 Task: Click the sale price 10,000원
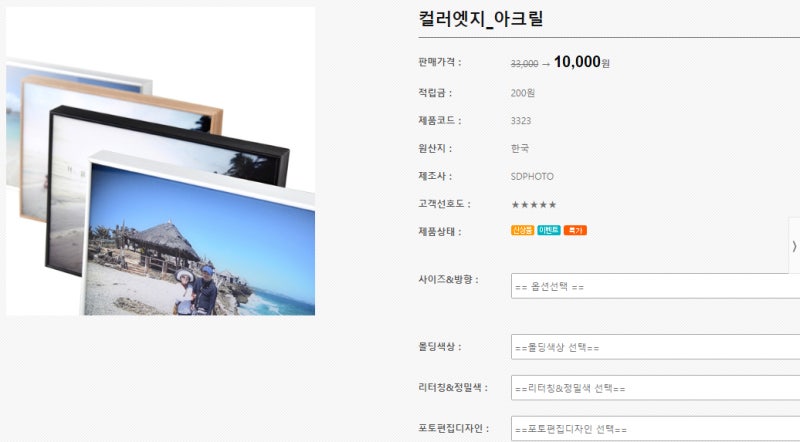[x=582, y=62]
